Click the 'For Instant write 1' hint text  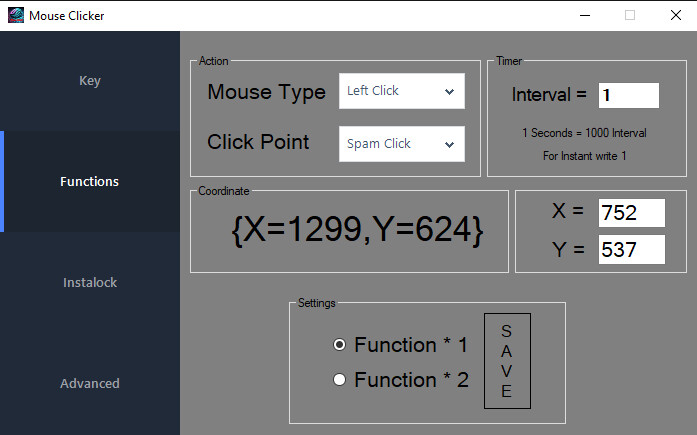584,156
